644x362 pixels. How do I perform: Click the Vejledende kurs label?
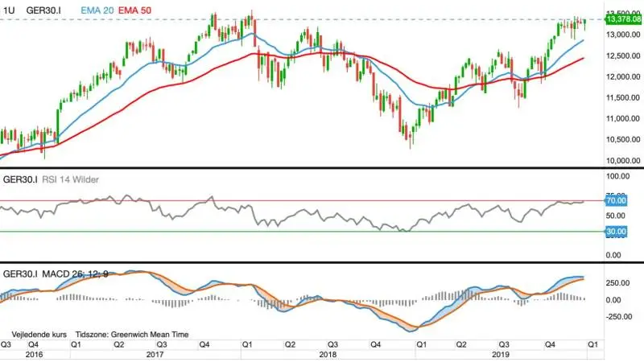tap(39, 335)
